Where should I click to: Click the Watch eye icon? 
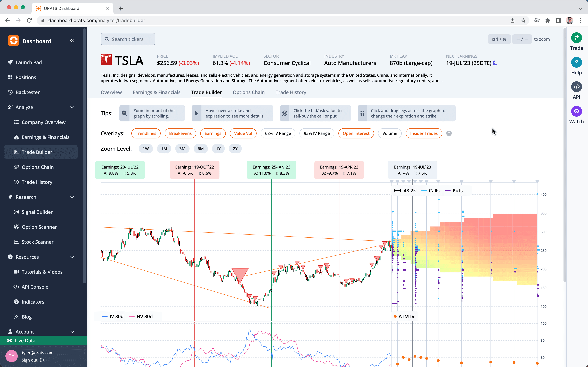pos(576,111)
